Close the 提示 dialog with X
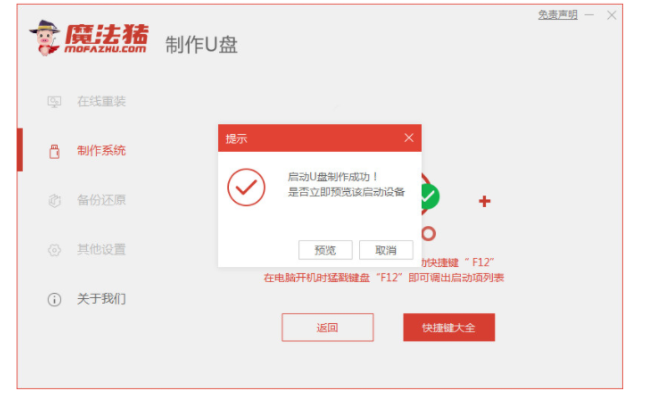 [409, 138]
